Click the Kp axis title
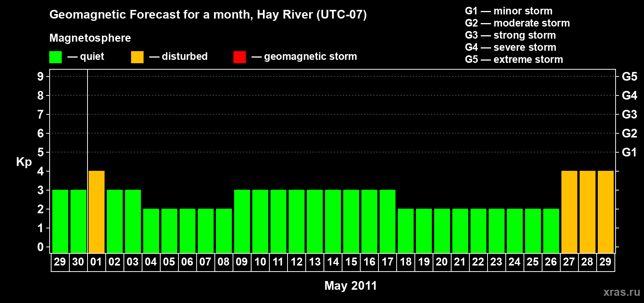Image resolution: width=644 pixels, height=303 pixels. [x=24, y=162]
